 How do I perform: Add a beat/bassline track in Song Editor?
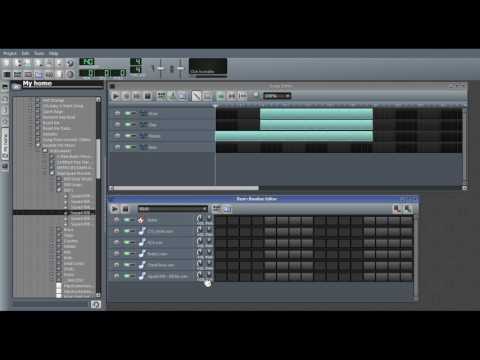[161, 96]
